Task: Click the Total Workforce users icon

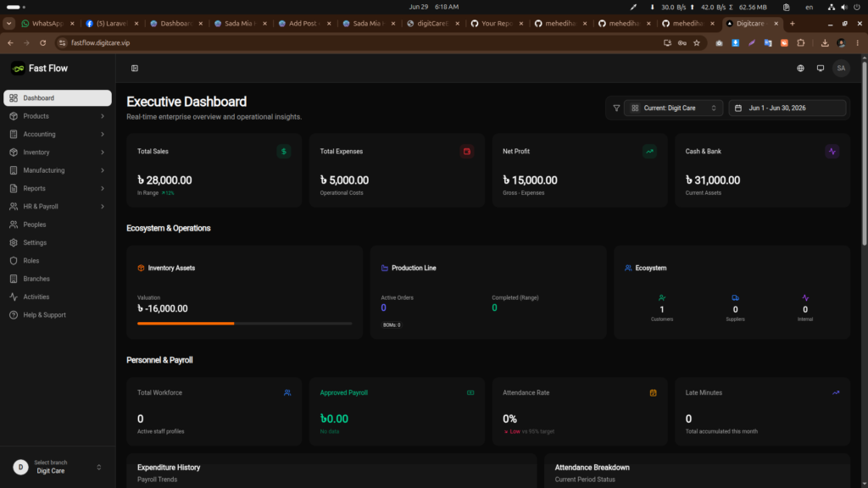Action: [x=287, y=393]
